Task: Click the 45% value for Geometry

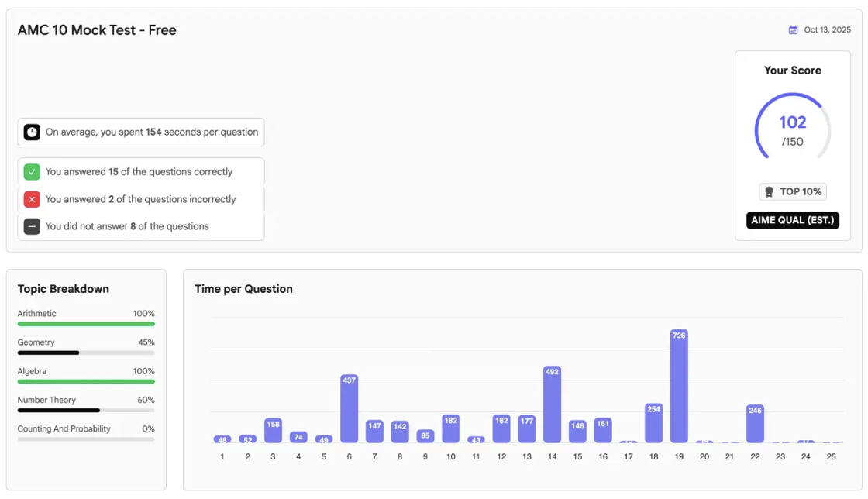Action: click(146, 342)
